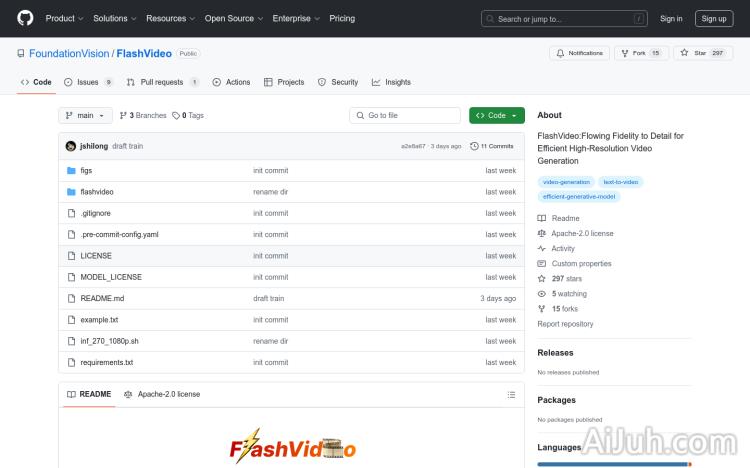The width and height of the screenshot is (750, 468).
Task: Click the Custom properties note icon
Action: (x=541, y=264)
